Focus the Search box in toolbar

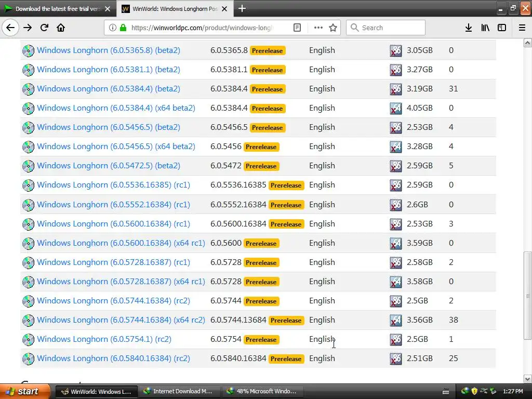385,28
